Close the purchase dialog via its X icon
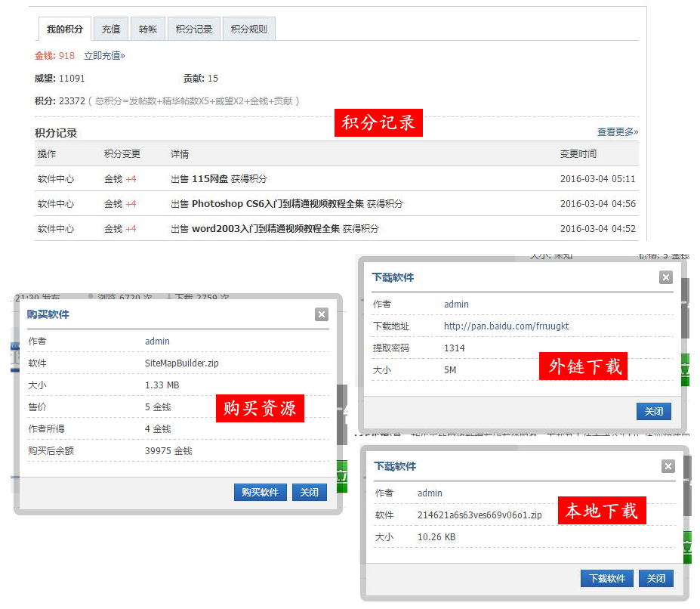Screen dimensions: 700x609 [322, 314]
